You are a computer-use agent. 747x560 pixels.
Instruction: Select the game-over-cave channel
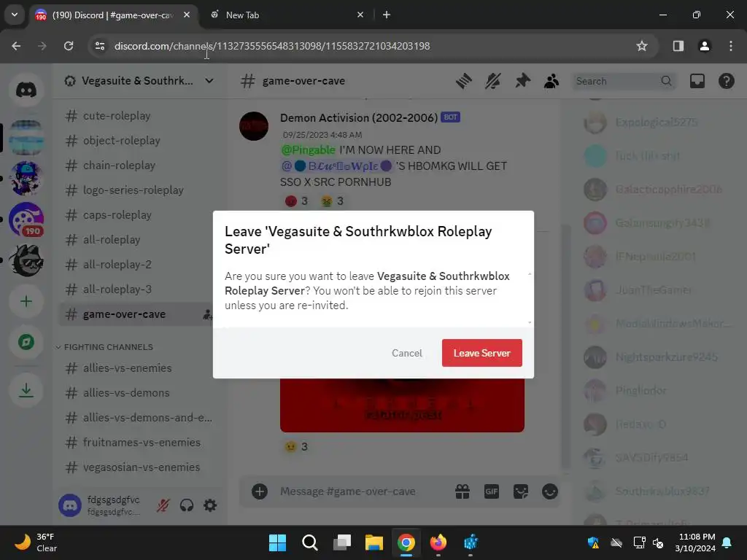point(124,314)
